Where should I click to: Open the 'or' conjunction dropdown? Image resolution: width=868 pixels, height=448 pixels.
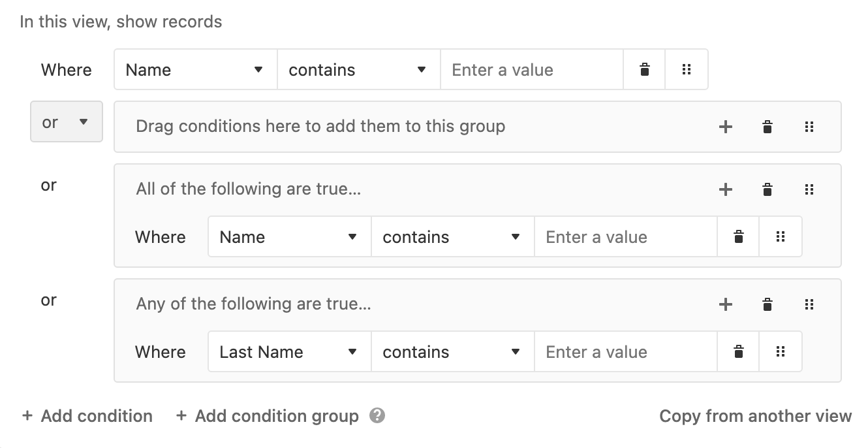(67, 121)
